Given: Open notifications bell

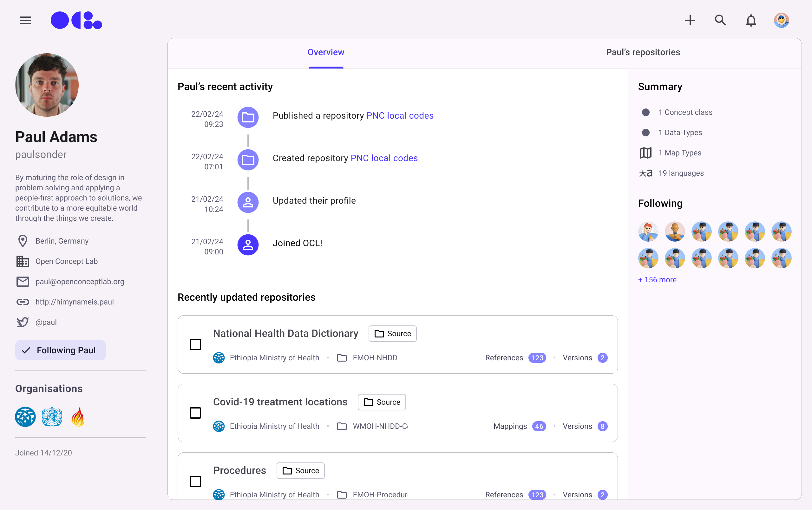Looking at the screenshot, I should coord(751,21).
